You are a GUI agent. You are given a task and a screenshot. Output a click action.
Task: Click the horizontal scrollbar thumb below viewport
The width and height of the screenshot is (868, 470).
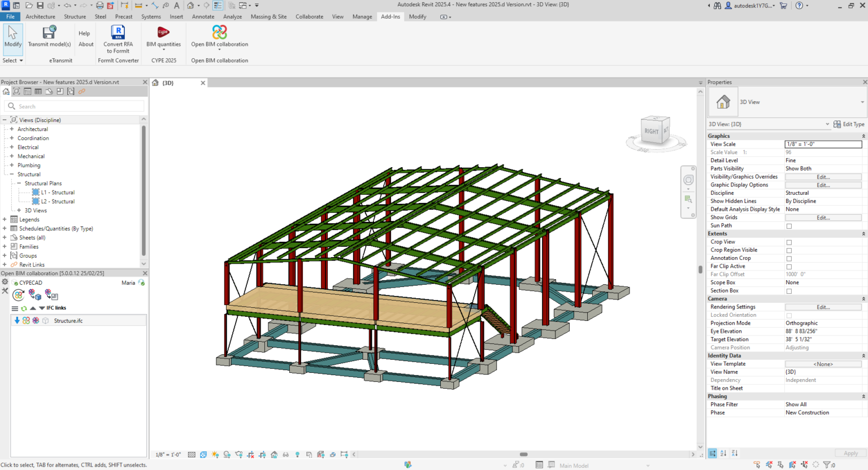click(x=524, y=454)
